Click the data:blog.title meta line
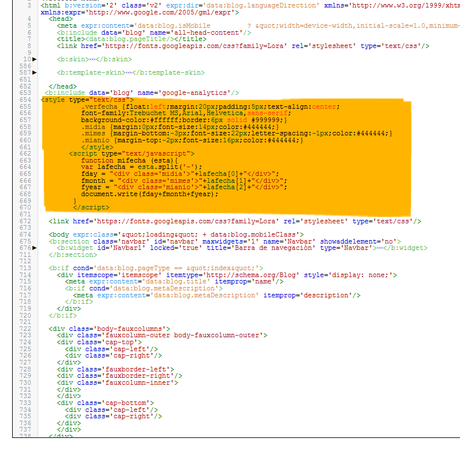 pos(174,282)
